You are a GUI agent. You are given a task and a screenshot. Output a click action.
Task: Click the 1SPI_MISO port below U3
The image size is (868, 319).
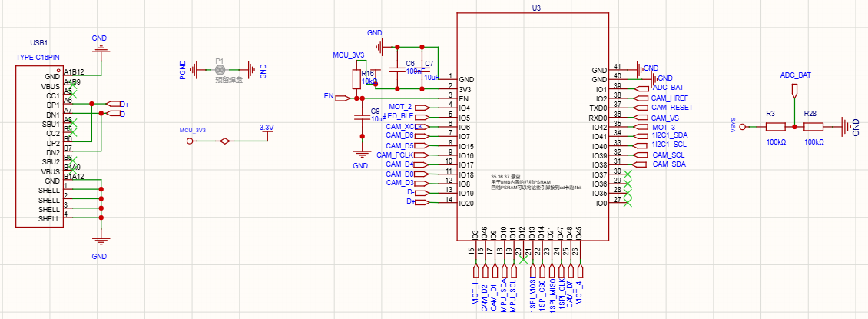(x=552, y=271)
